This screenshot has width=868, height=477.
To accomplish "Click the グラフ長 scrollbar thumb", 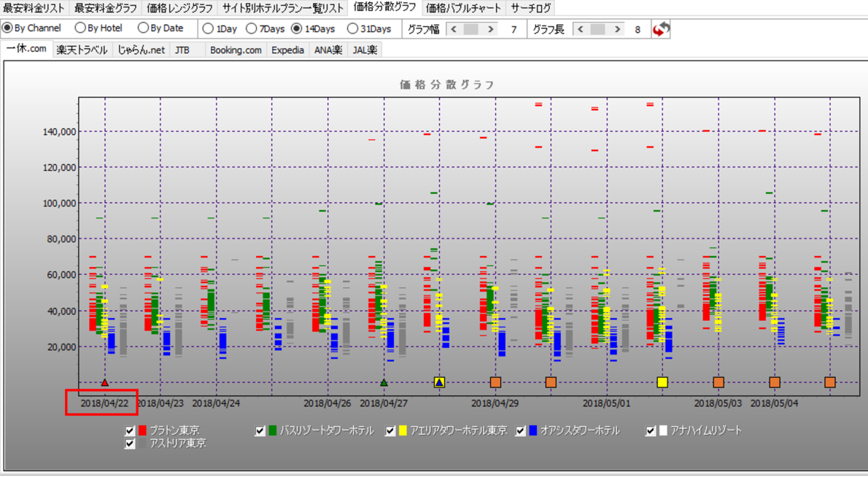I will tap(598, 29).
